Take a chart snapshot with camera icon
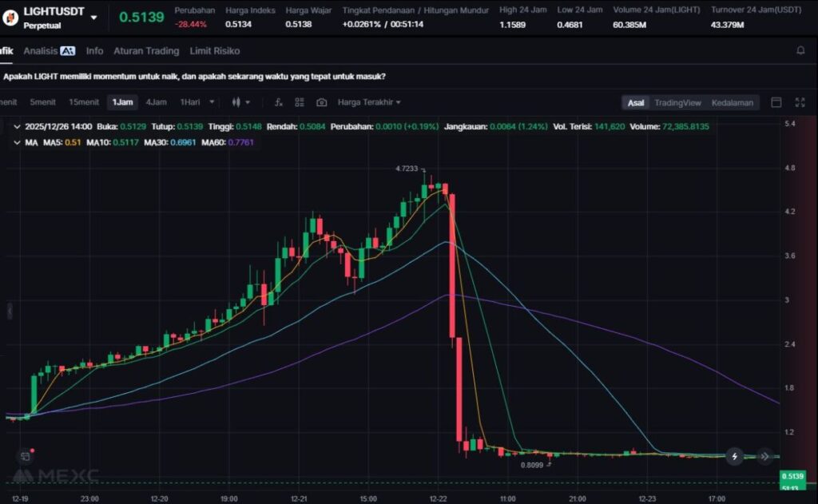Image resolution: width=818 pixels, height=504 pixels. [321, 102]
